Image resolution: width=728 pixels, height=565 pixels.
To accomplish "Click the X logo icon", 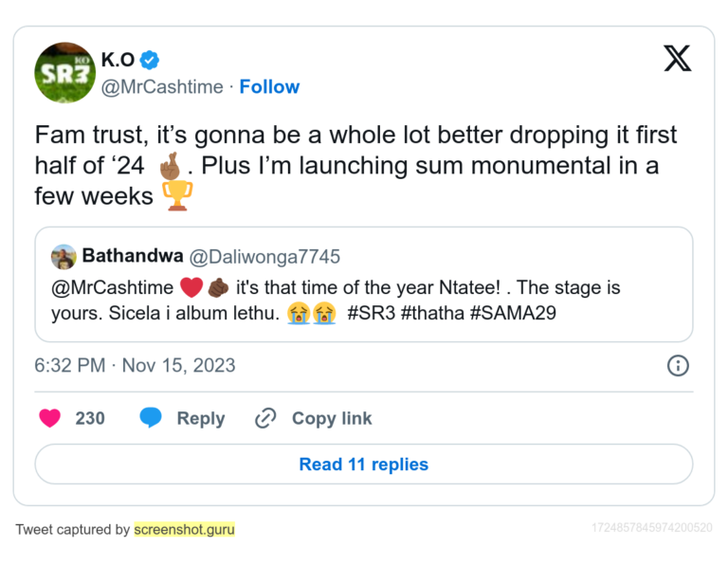I will [677, 59].
